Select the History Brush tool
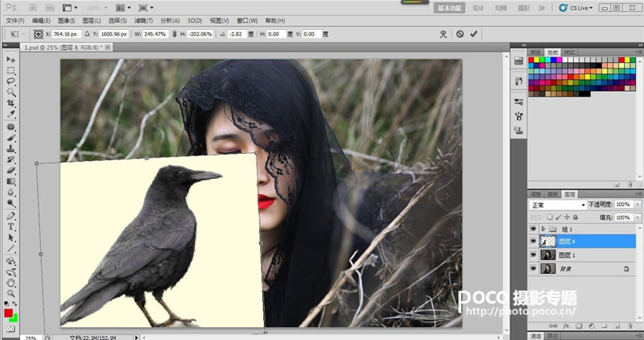Image resolution: width=644 pixels, height=340 pixels. (10, 160)
